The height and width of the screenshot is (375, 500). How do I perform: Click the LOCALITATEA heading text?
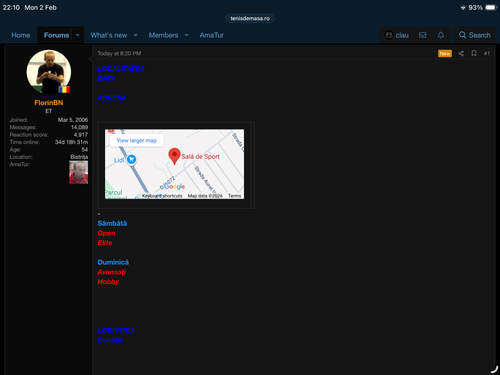(x=121, y=69)
